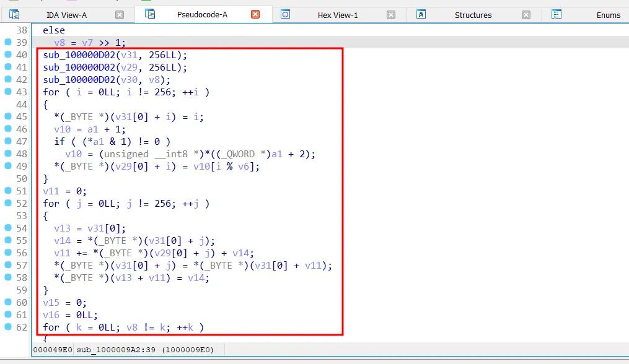Click the IDA View-A tab icon
Viewport: 629px width, 364px height.
(x=14, y=14)
